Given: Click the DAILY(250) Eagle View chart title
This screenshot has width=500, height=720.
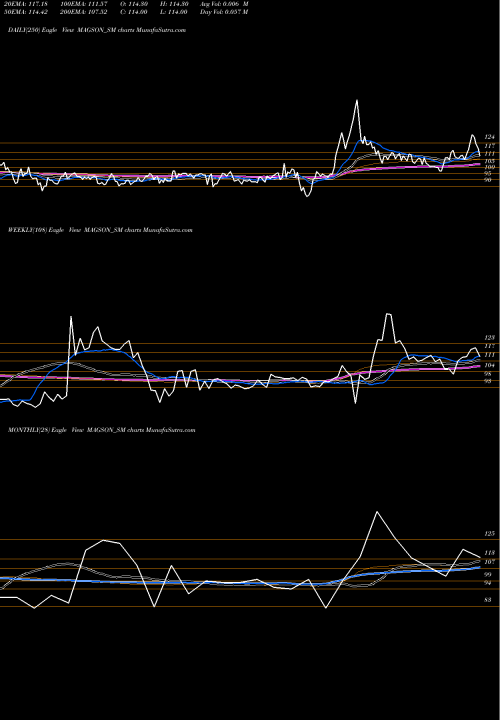Looking at the screenshot, I should (97, 30).
